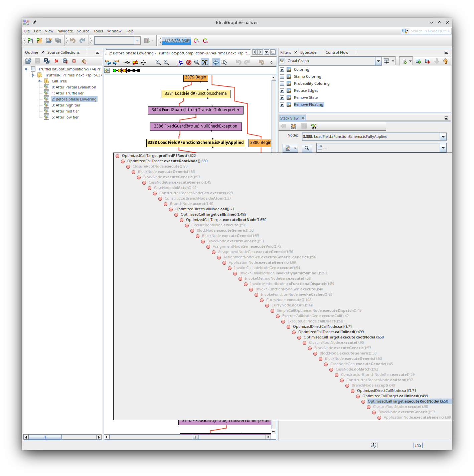
Task: Click the red X icon in Outline toolbar
Action: pyautogui.click(x=56, y=61)
